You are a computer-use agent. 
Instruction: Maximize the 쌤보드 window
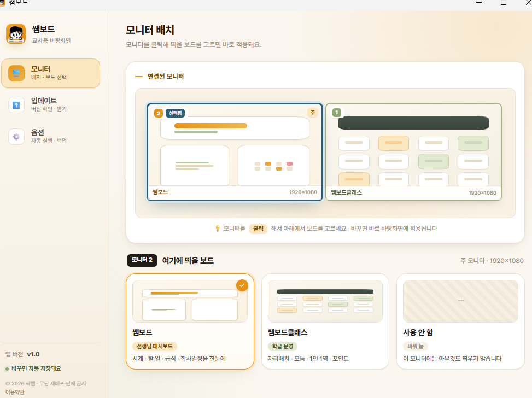click(x=504, y=3)
